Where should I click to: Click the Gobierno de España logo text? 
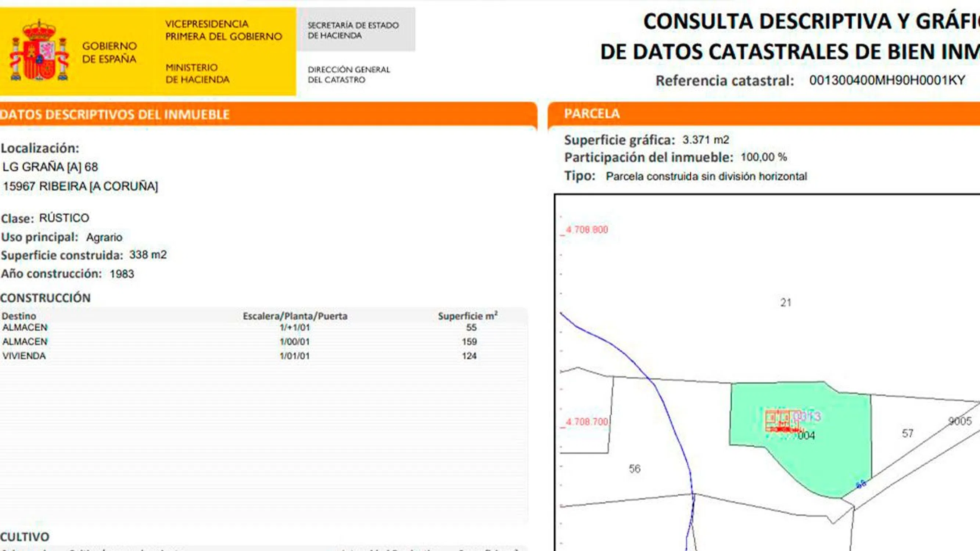[109, 53]
